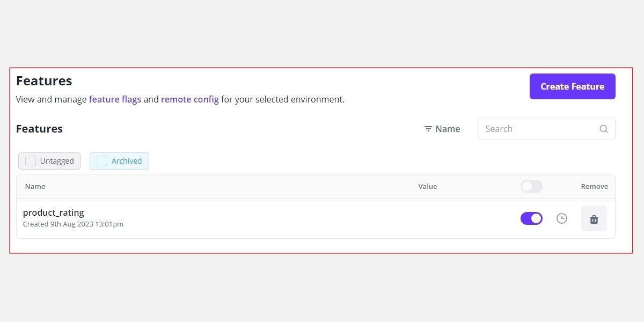Delete product_rating using the trash icon

[x=594, y=218]
